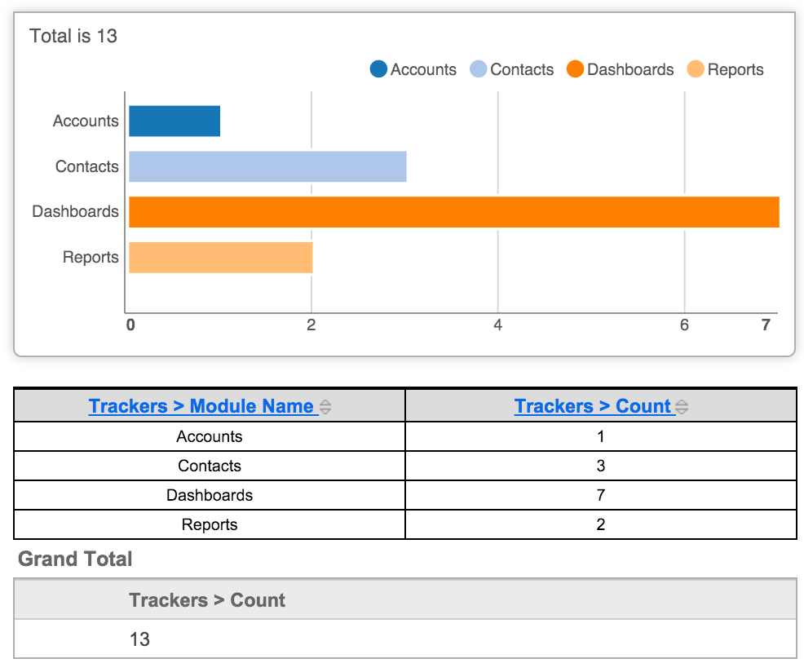Screen dimensions: 804x672
Task: Click the 'Total is 13' chart title
Action: pos(73,36)
